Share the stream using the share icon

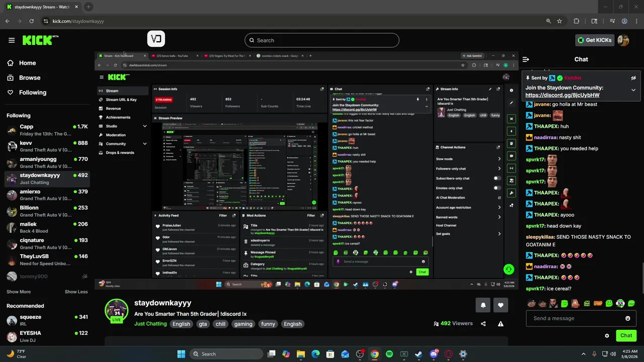pos(484,324)
